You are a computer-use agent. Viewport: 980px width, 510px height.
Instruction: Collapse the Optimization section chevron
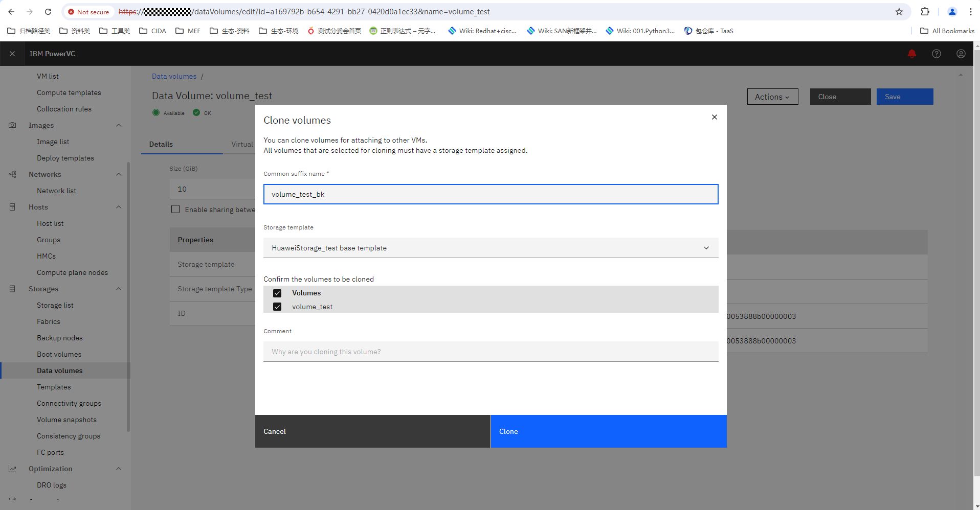pyautogui.click(x=119, y=469)
